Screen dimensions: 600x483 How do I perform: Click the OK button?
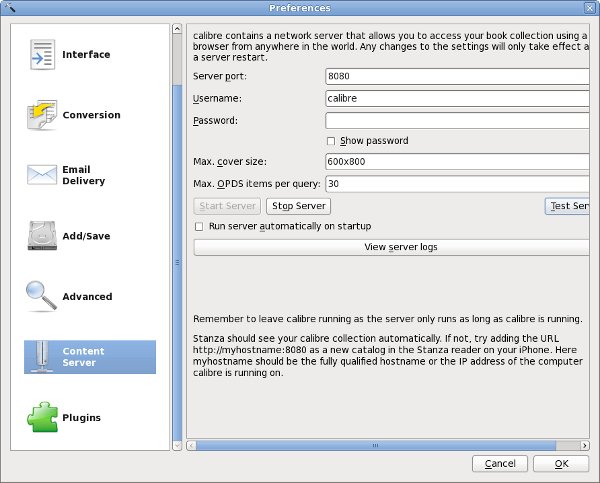pos(561,464)
